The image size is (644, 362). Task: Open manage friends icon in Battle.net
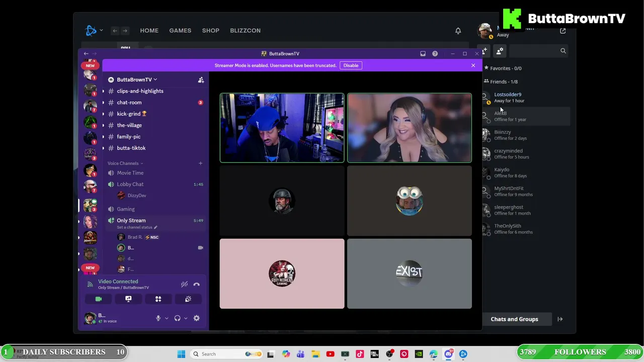point(500,51)
